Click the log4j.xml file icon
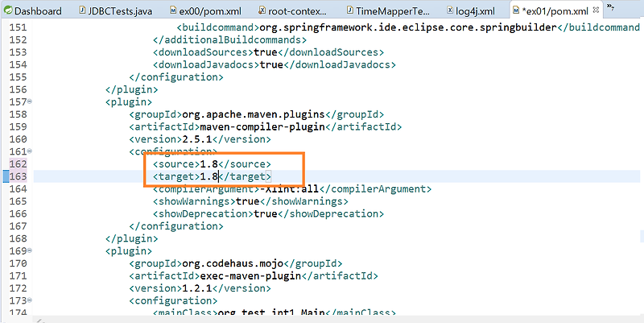The image size is (644, 323). point(450,10)
